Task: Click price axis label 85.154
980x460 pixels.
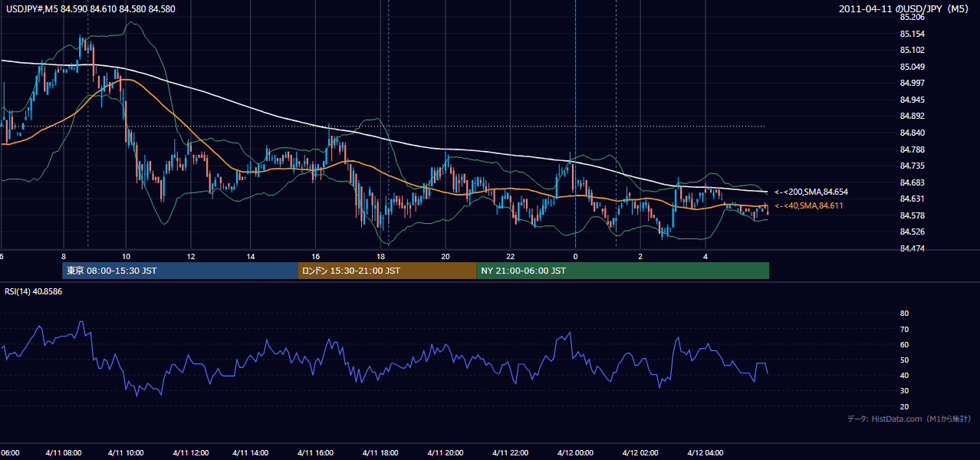Action: 912,34
